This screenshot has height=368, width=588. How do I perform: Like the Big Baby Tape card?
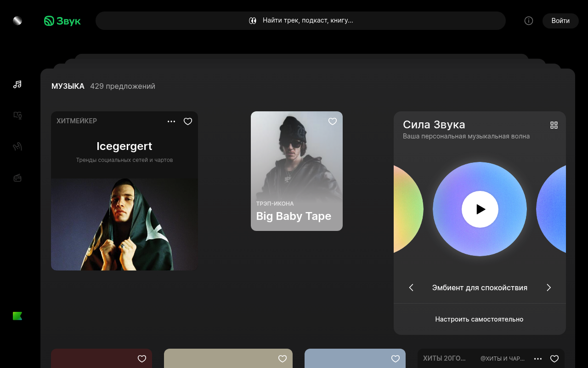point(333,121)
